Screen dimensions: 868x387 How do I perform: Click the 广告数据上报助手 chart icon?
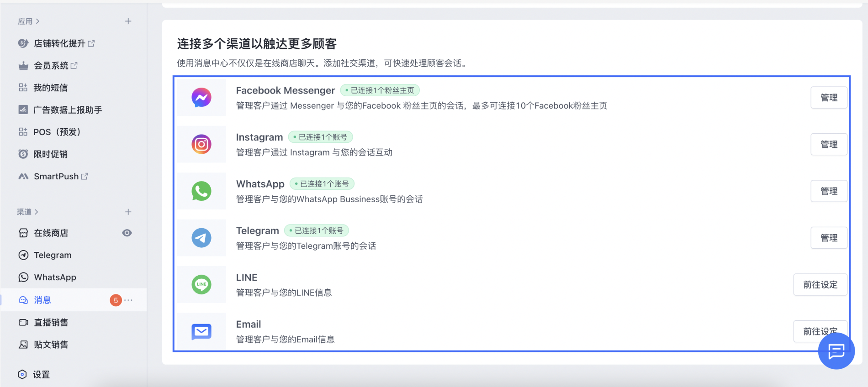23,110
